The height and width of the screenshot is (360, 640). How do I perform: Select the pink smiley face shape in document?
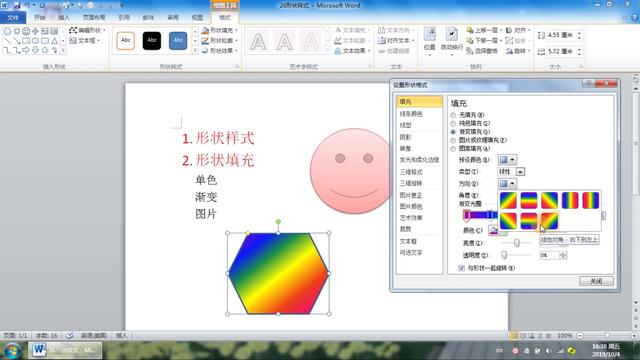tap(351, 171)
